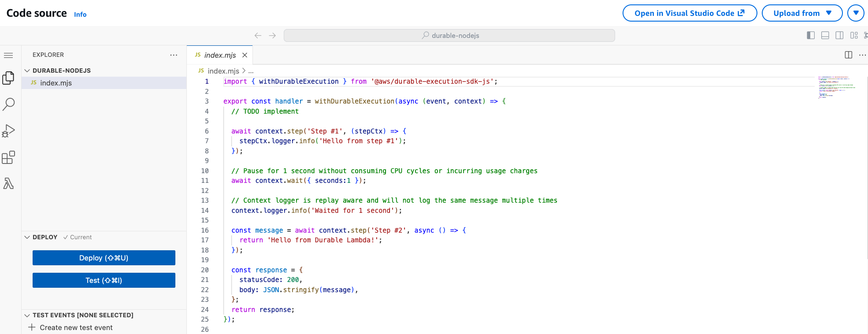Toggle the bottom panel layout button

825,35
